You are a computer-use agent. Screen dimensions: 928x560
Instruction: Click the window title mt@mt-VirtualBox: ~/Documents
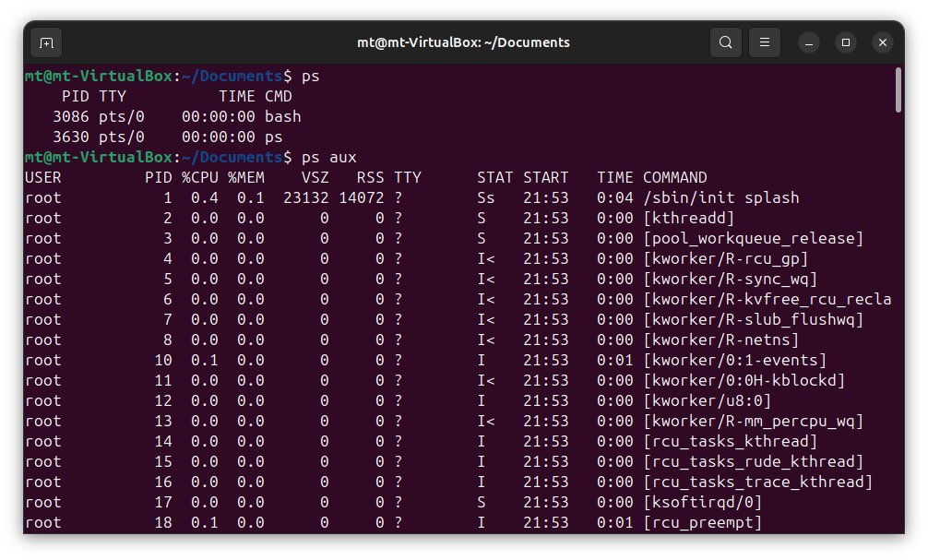tap(463, 42)
